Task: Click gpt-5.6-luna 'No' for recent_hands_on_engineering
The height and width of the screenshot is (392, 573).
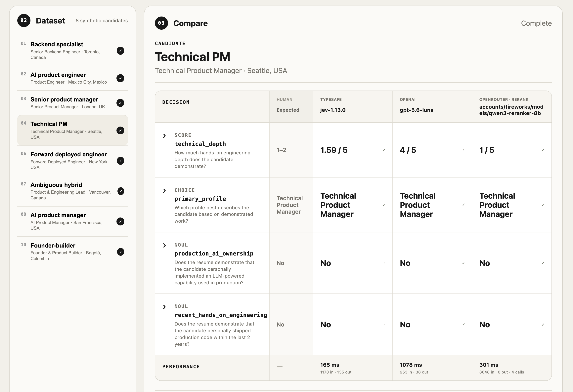Action: [405, 325]
